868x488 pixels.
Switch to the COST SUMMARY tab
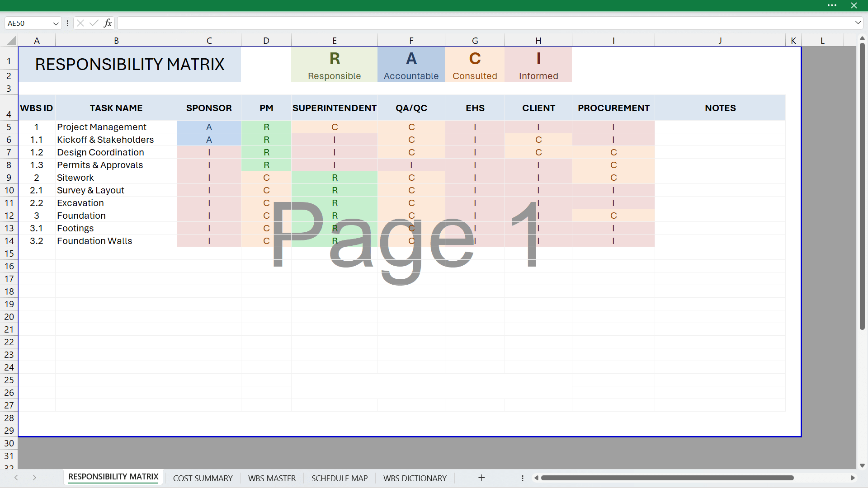coord(203,478)
